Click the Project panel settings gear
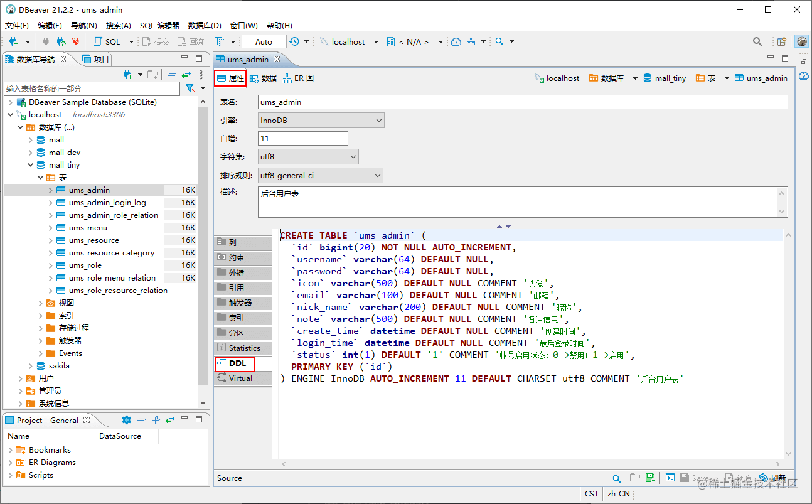 pyautogui.click(x=127, y=420)
